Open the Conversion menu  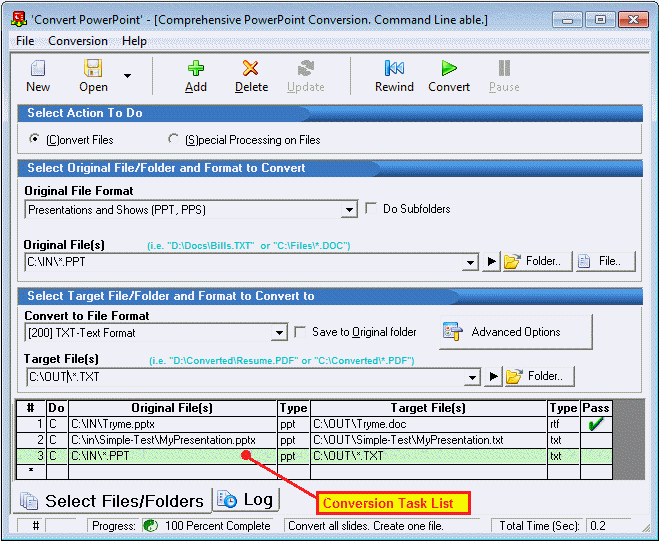pos(78,41)
